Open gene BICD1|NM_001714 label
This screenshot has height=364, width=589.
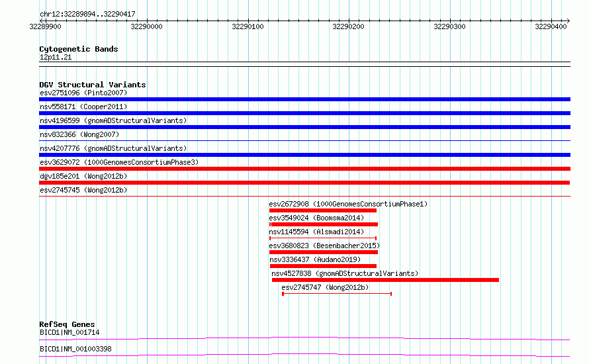69,333
